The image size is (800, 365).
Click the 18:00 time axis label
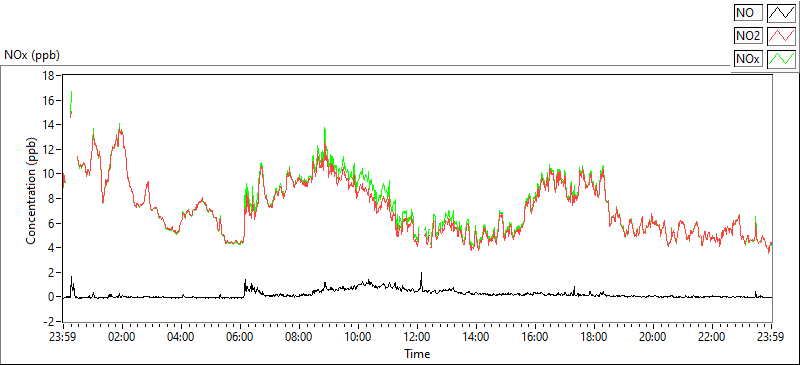click(594, 337)
